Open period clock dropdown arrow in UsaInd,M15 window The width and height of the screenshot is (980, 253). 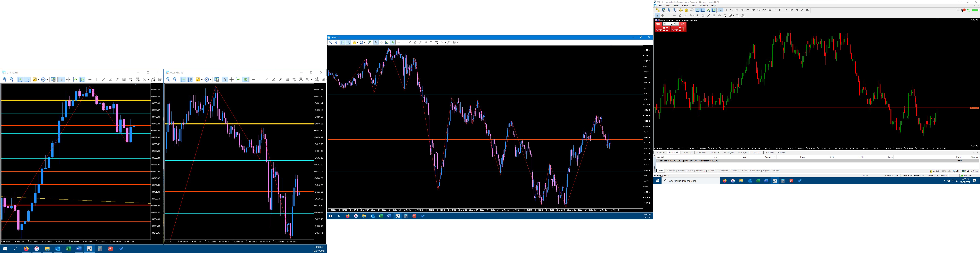coord(211,80)
